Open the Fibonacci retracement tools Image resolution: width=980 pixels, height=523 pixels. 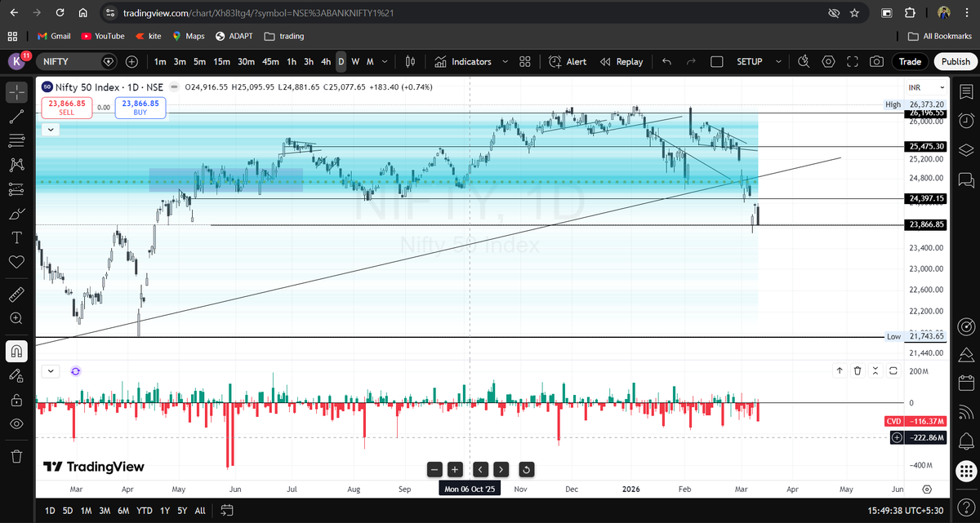(x=16, y=140)
